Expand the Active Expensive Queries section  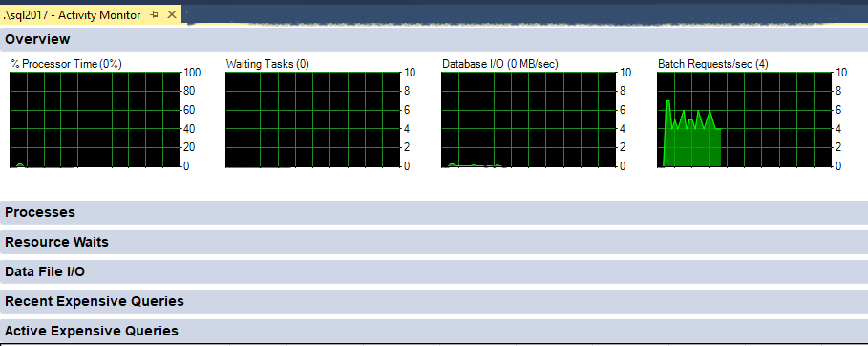coord(434,331)
